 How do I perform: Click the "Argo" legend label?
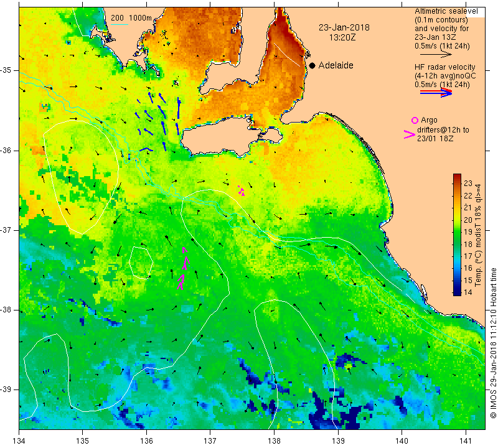tap(429, 120)
